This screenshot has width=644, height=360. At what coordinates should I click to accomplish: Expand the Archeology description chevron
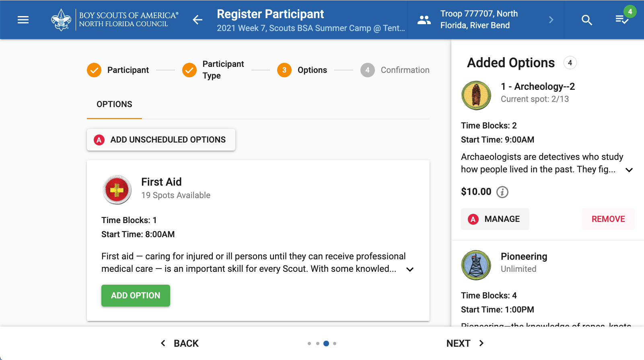629,170
